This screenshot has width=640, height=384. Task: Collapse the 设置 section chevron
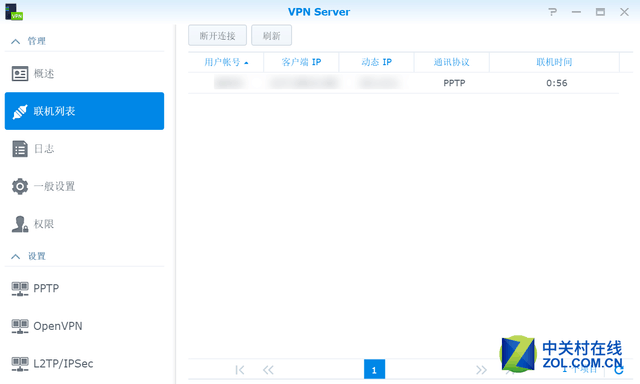[x=16, y=256]
